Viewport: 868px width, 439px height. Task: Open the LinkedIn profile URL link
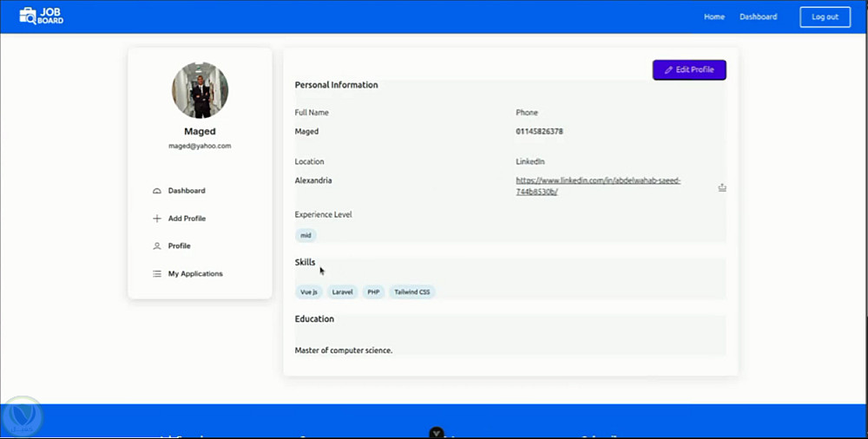(598, 186)
